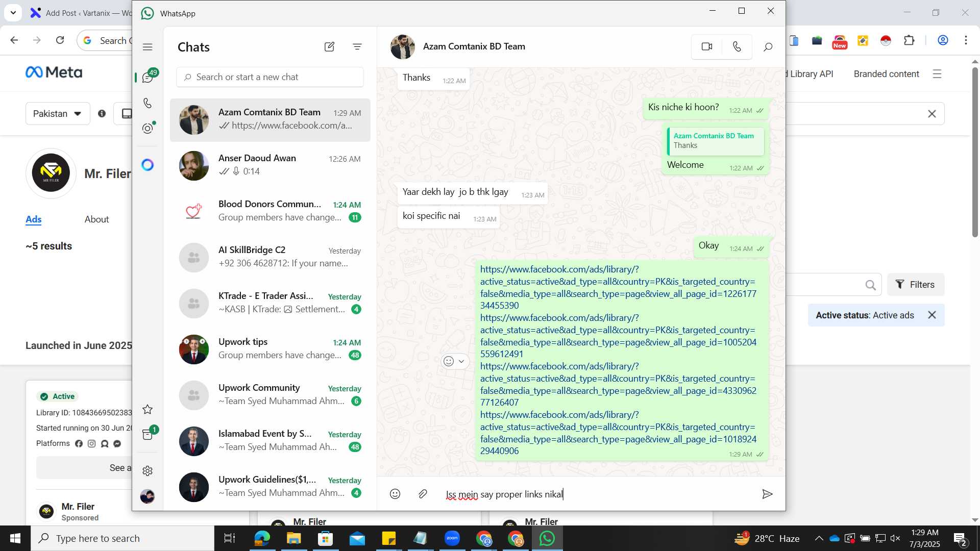The width and height of the screenshot is (980, 551).
Task: Open the Chats tab with 49 badge
Action: point(148,78)
